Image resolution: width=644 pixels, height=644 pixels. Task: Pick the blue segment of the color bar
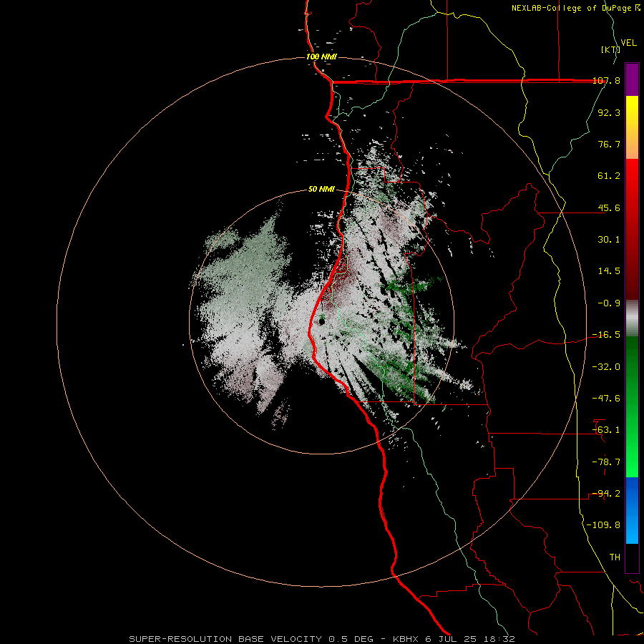(632, 510)
